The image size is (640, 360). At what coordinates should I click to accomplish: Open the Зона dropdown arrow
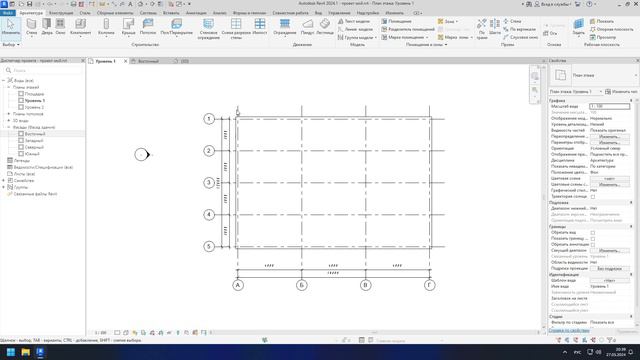[x=457, y=21]
